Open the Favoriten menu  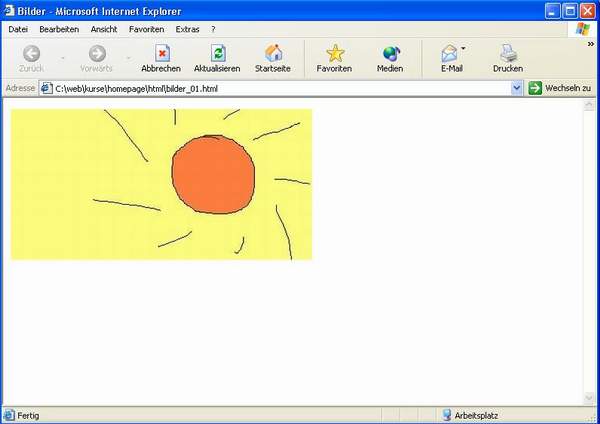[x=147, y=29]
